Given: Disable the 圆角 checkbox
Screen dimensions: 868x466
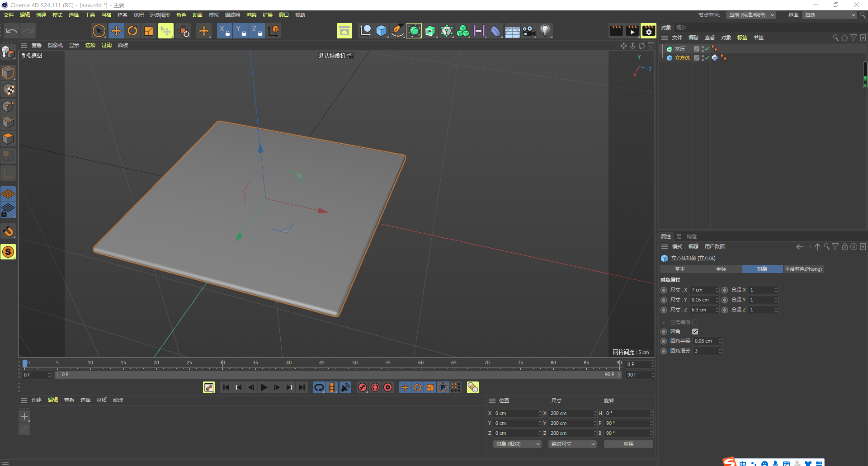Looking at the screenshot, I should tap(695, 331).
